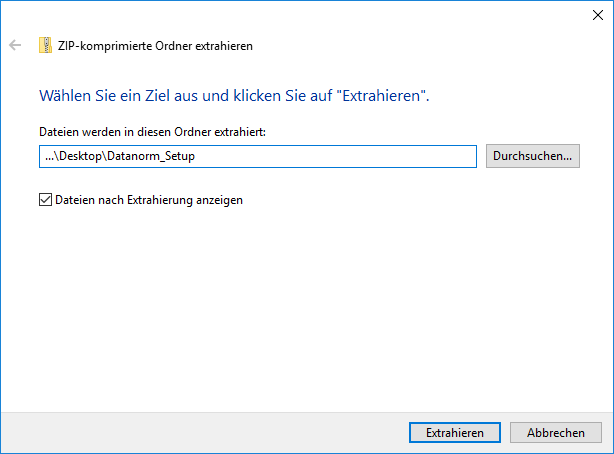Cancel with the Abbrechen button

(556, 432)
